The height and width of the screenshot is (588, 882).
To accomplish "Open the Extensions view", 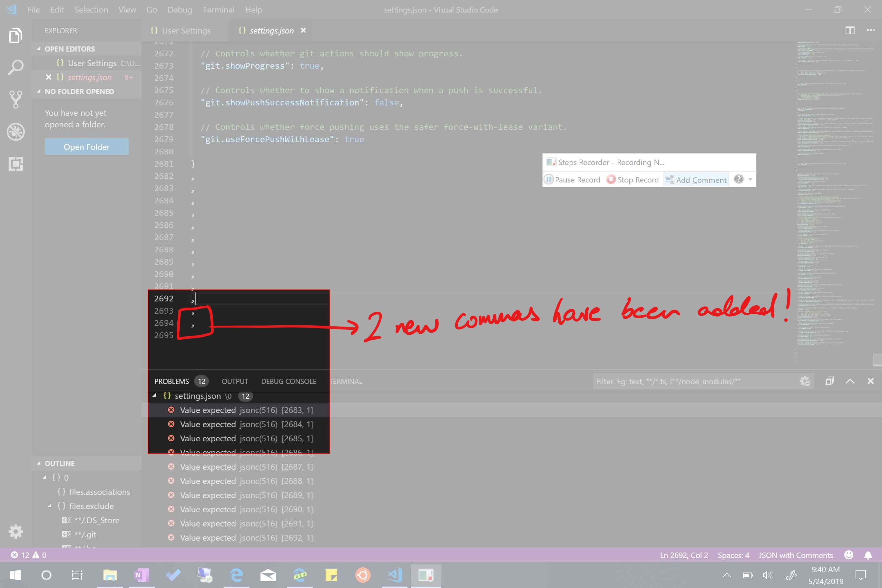I will [x=16, y=164].
